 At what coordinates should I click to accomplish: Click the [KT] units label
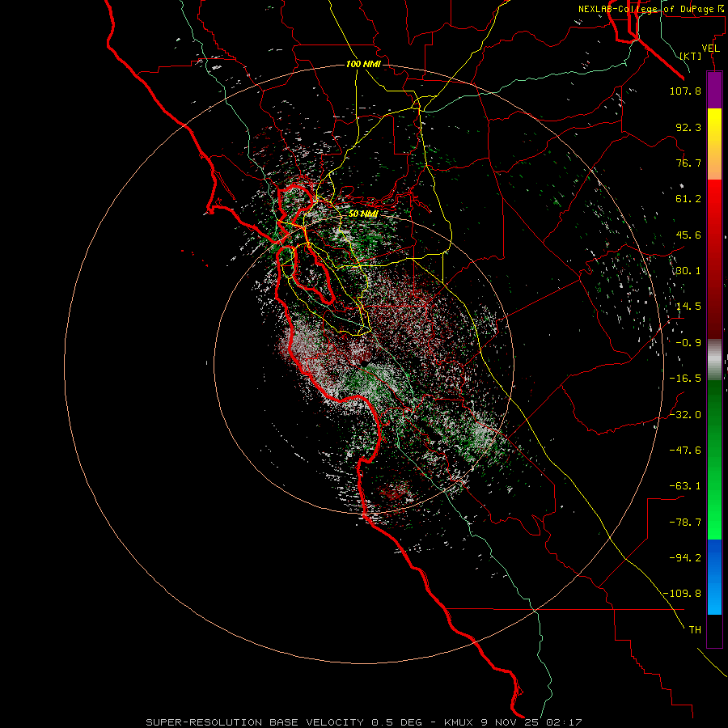(691, 56)
